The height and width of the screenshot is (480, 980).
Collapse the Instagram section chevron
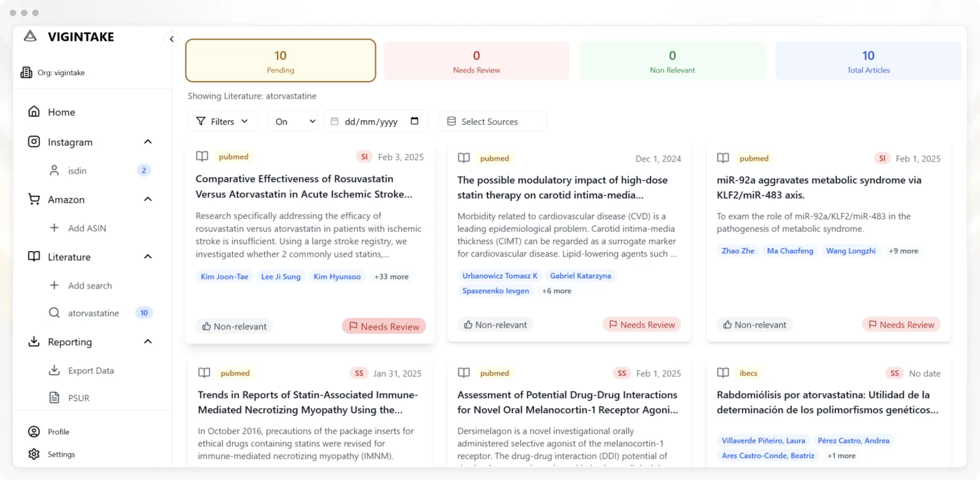pos(148,142)
